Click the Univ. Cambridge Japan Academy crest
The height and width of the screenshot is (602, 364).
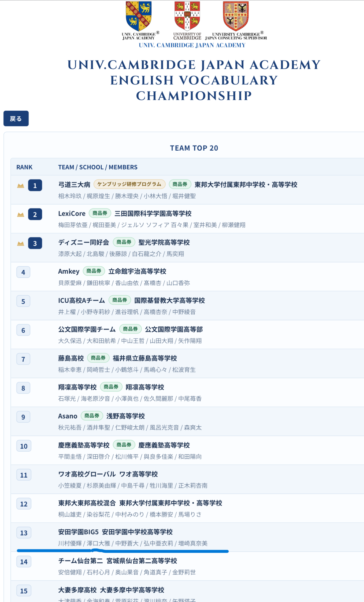pos(139,16)
